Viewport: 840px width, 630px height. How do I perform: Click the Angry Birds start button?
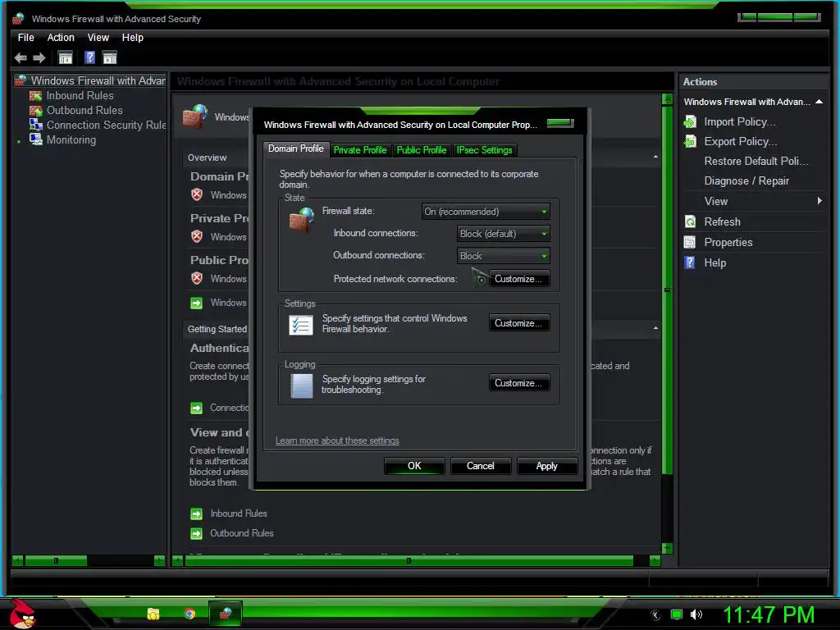coord(22,614)
